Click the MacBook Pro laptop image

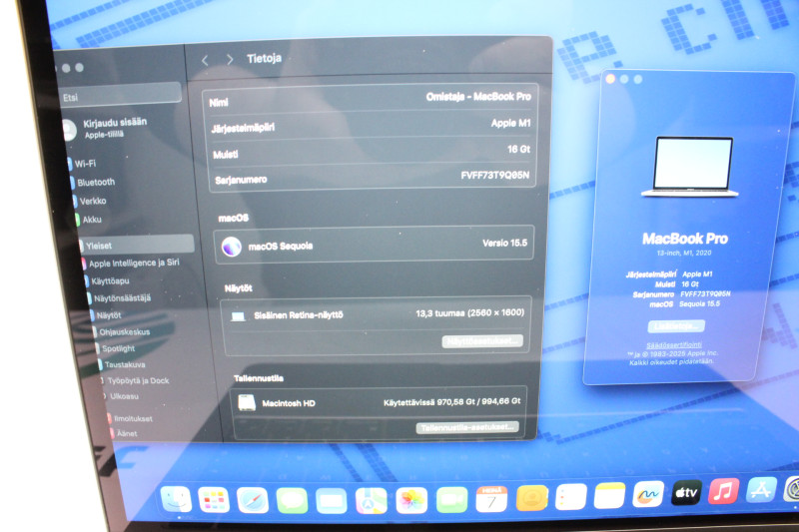point(691,167)
